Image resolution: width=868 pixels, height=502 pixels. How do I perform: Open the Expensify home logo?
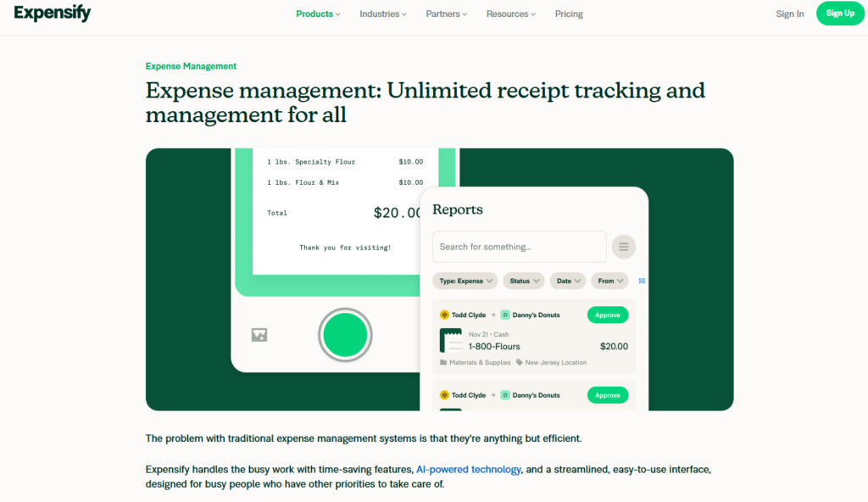point(52,14)
